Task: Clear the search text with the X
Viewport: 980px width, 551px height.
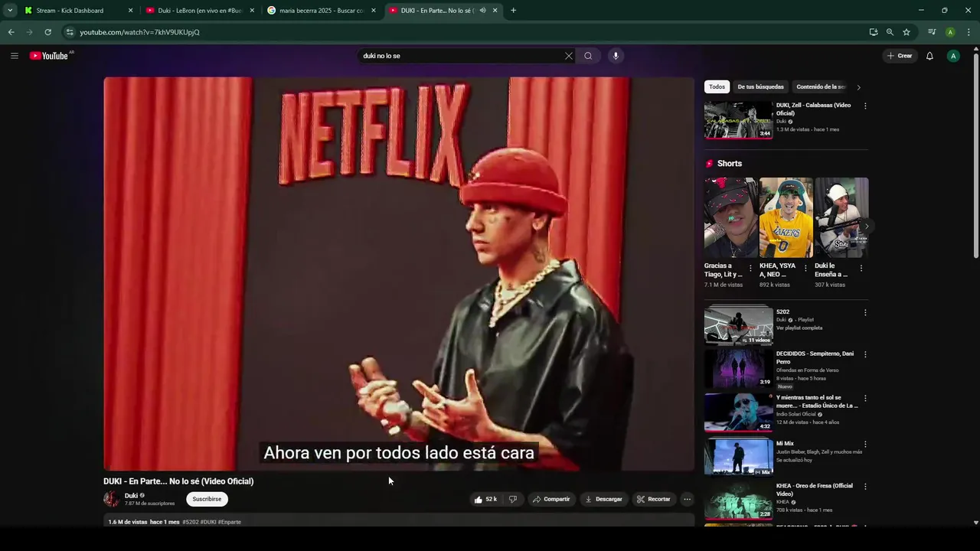Action: tap(569, 56)
